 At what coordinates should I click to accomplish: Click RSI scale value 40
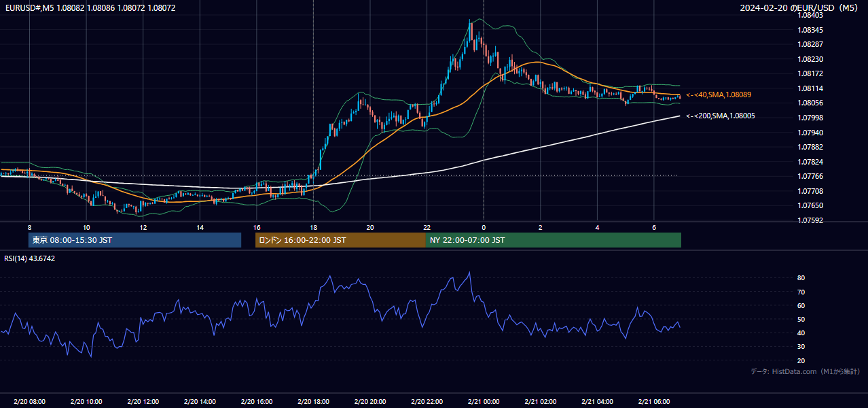801,333
